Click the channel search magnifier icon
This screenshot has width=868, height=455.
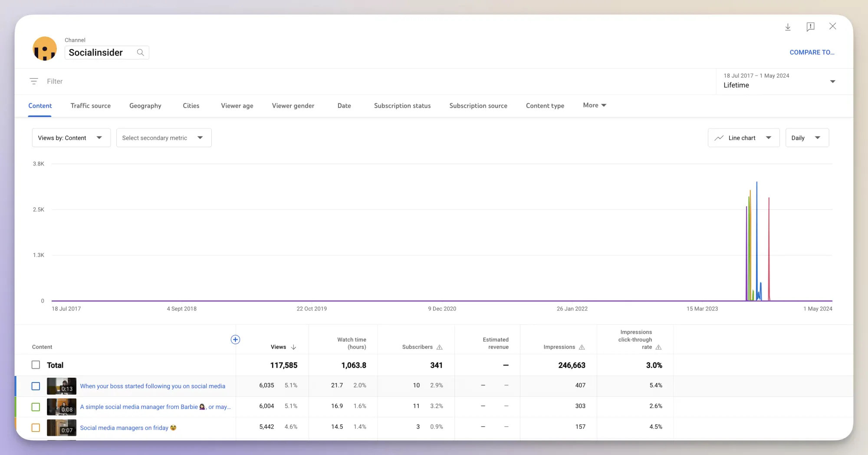[140, 53]
